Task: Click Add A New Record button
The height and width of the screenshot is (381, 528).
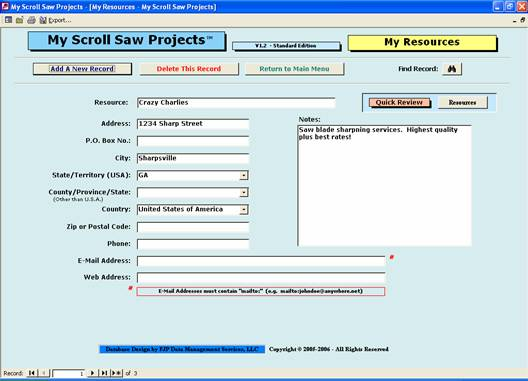Action: pyautogui.click(x=82, y=69)
